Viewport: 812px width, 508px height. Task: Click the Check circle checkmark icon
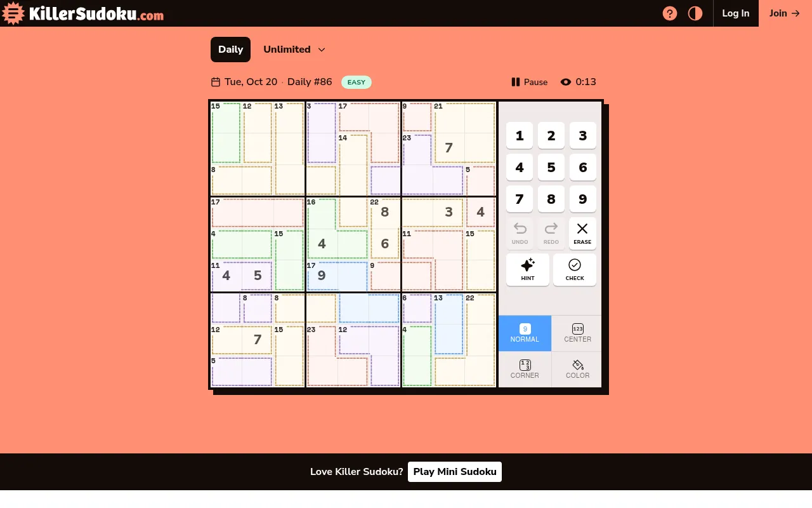575,265
